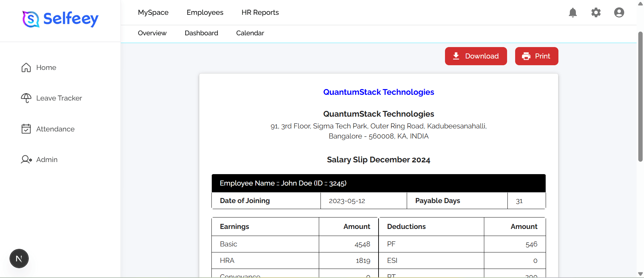Click the Attendance calendar-check icon
This screenshot has width=644, height=278.
[x=26, y=129]
